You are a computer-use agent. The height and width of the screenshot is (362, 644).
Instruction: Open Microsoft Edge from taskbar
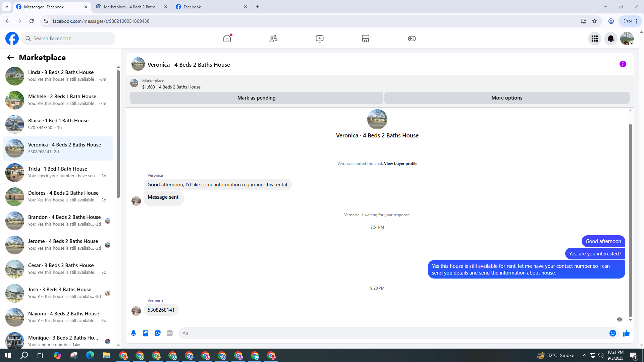pos(90,355)
